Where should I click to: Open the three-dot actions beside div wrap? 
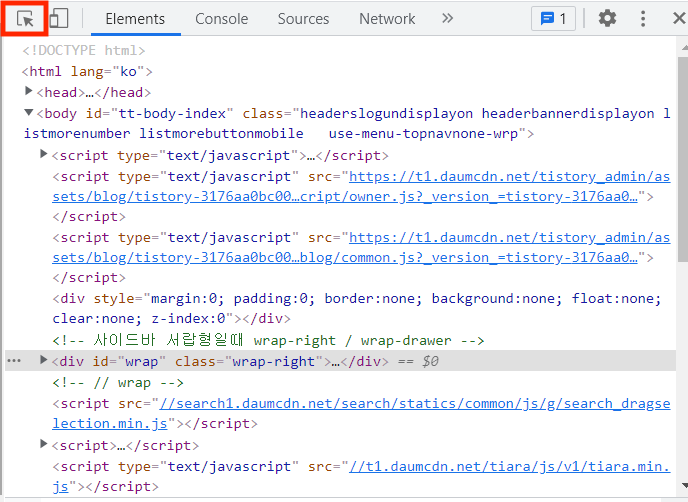pos(14,361)
